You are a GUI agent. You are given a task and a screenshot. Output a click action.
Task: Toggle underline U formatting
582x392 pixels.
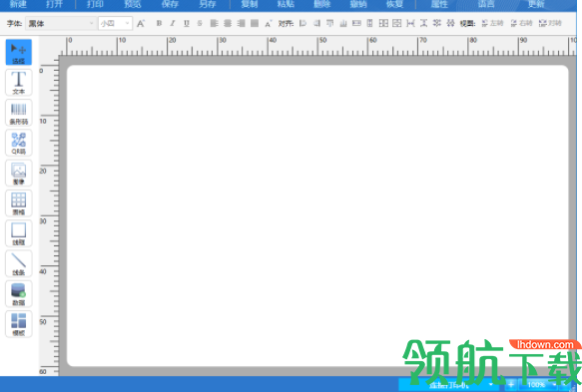[187, 23]
